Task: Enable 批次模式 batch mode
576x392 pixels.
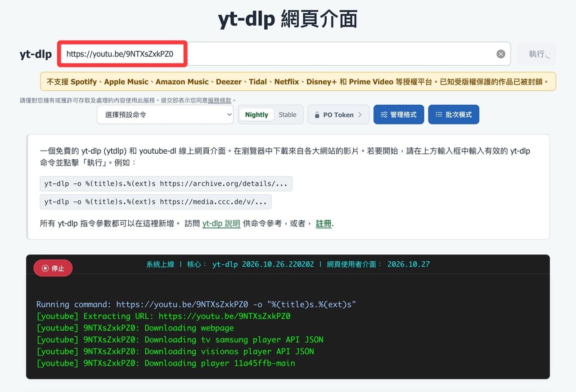Action: coord(454,115)
